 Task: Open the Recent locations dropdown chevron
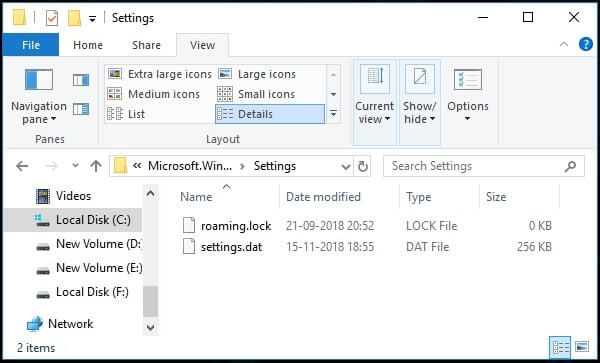[75, 166]
